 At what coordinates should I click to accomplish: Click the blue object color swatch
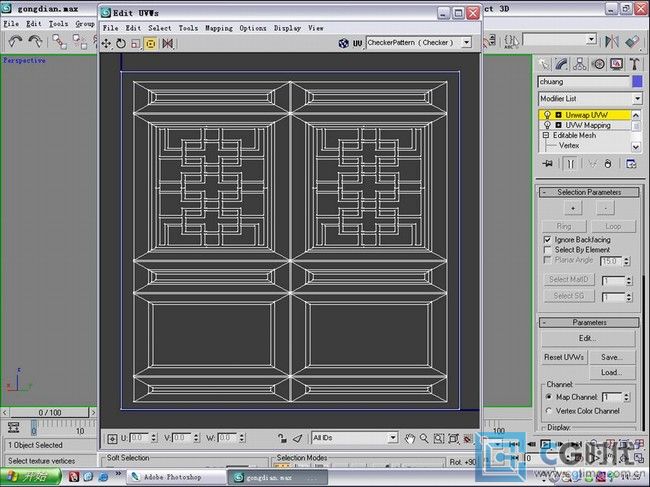(x=637, y=82)
